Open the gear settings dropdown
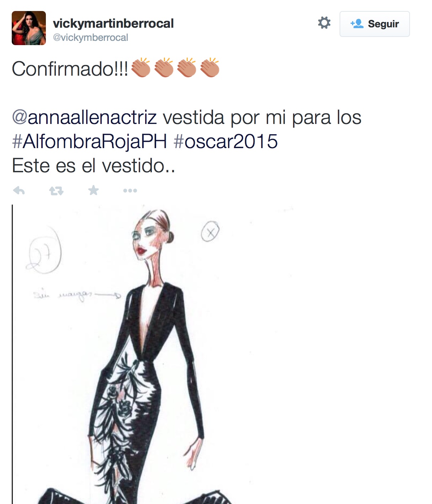 point(324,23)
